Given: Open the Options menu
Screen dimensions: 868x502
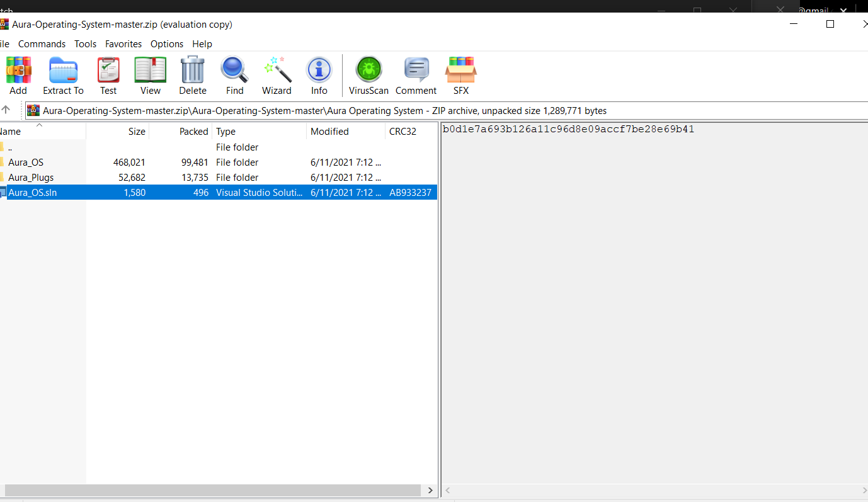Looking at the screenshot, I should pyautogui.click(x=166, y=44).
